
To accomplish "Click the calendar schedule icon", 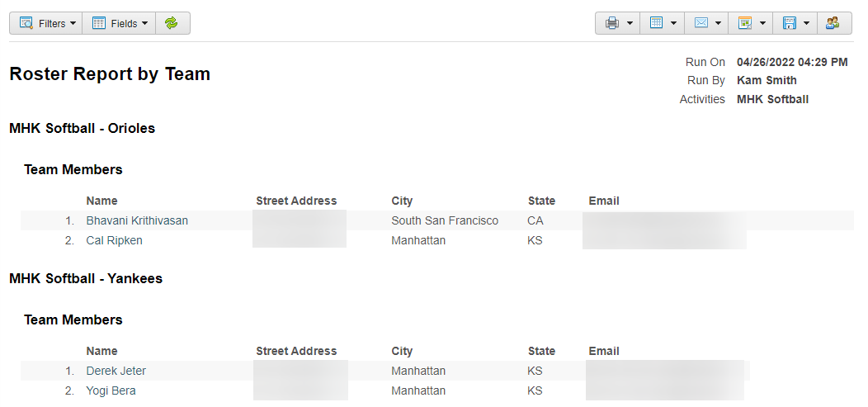I will 744,23.
